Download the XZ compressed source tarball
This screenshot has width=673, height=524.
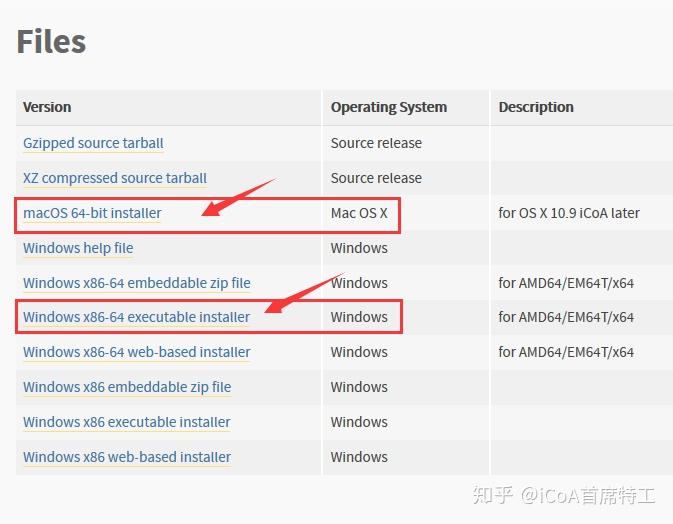(115, 178)
